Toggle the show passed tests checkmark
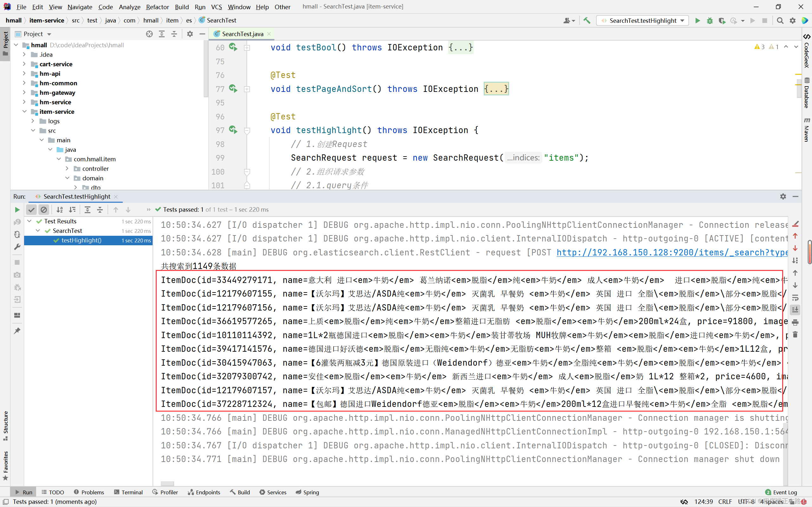This screenshot has height=507, width=812. (31, 209)
